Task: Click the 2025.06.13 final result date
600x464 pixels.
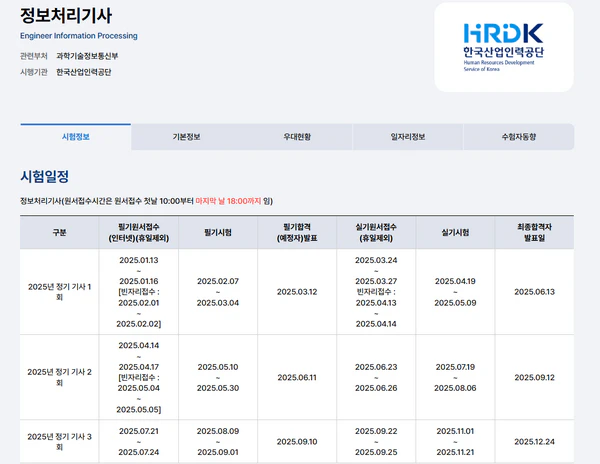Action: [535, 292]
